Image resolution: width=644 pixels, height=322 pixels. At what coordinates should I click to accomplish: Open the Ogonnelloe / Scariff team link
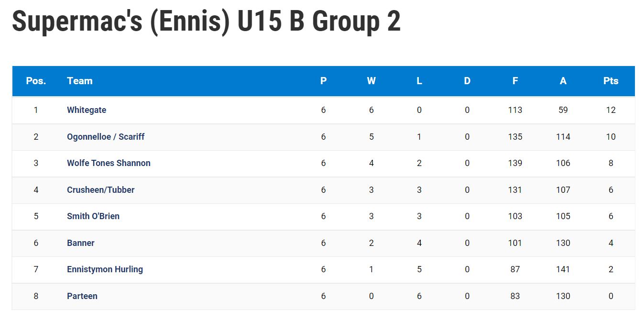[x=106, y=137]
